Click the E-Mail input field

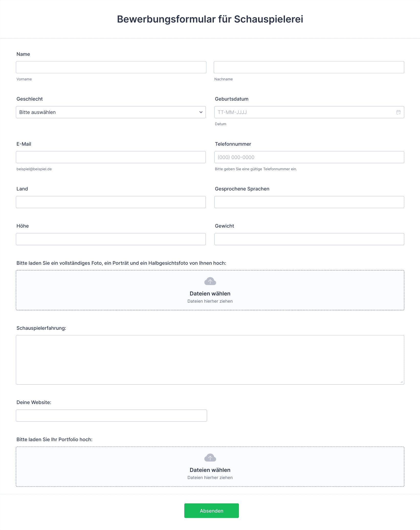[x=111, y=157]
